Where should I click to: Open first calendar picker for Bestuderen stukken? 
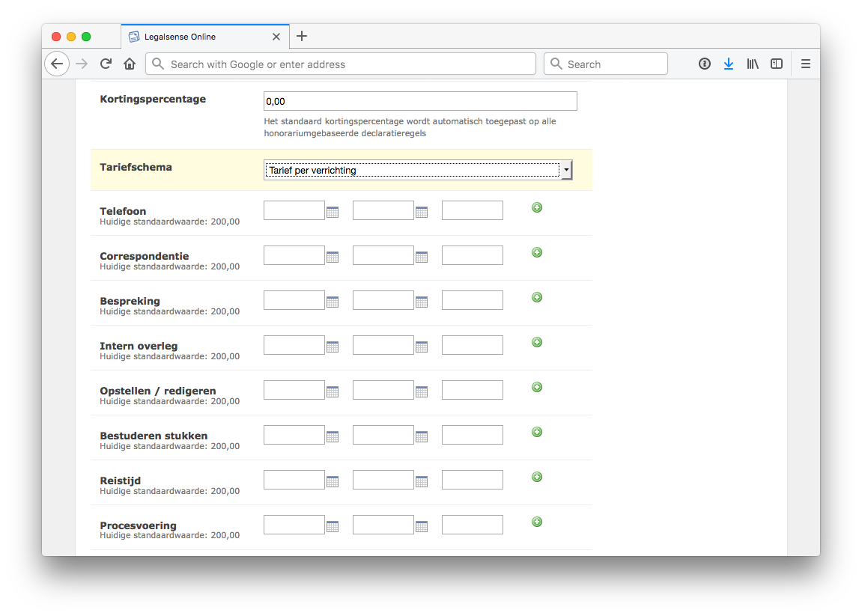(x=333, y=437)
